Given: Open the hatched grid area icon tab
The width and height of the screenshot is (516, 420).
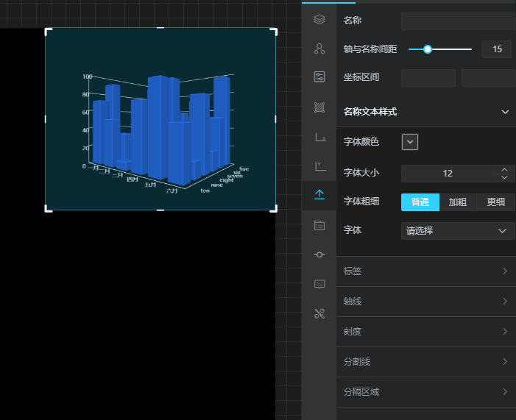Looking at the screenshot, I should coord(319,107).
